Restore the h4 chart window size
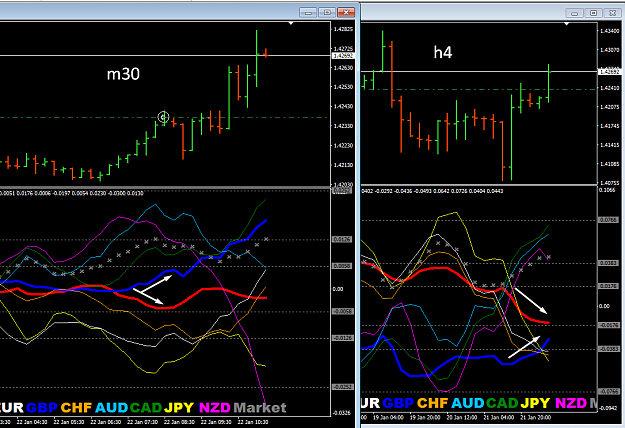This screenshot has width=625, height=428. 593,13
